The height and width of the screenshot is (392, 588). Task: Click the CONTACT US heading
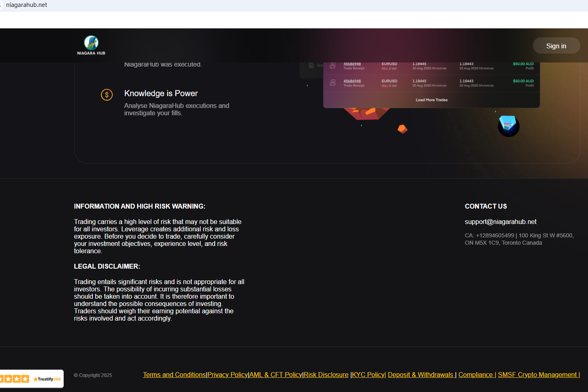(486, 206)
